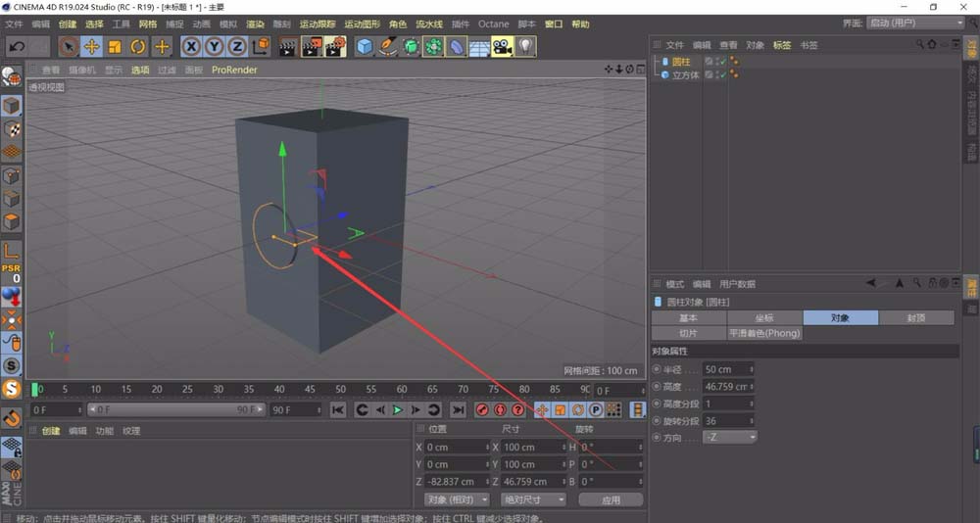Click frame 45 on the timeline ruler
Image resolution: width=980 pixels, height=523 pixels.
310,389
